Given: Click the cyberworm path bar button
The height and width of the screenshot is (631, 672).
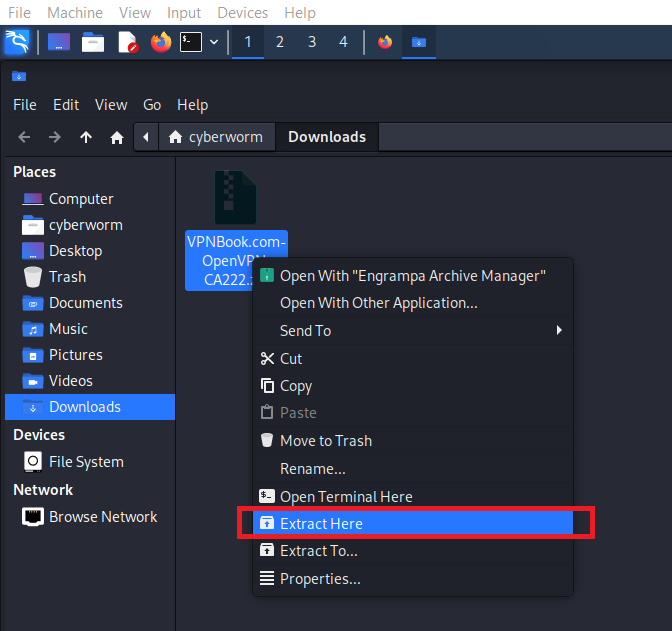Looking at the screenshot, I should pos(216,137).
